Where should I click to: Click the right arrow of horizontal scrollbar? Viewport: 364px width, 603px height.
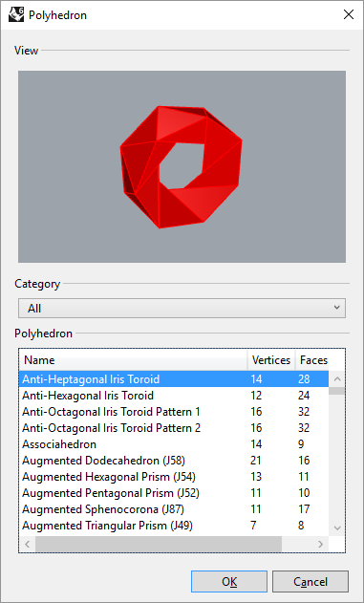[321, 544]
